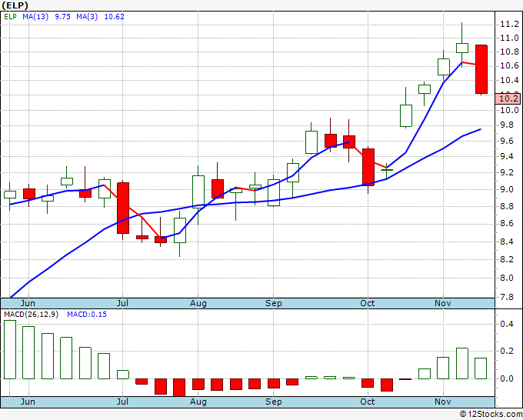This screenshot has height=420, width=523.
Task: Click the 0.2 MACD axis label
Action: click(x=507, y=351)
